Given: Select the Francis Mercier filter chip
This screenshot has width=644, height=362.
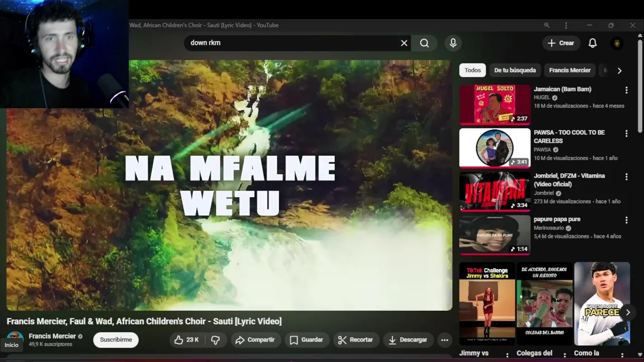Looking at the screenshot, I should pos(570,70).
